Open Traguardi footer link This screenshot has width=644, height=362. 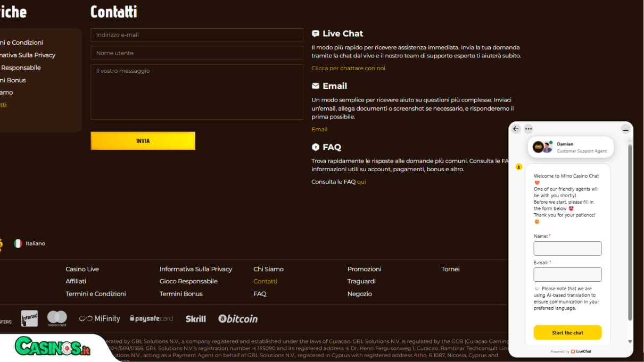361,281
